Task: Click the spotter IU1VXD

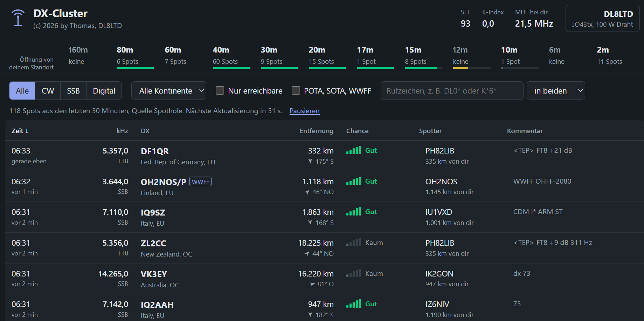Action: click(x=439, y=212)
